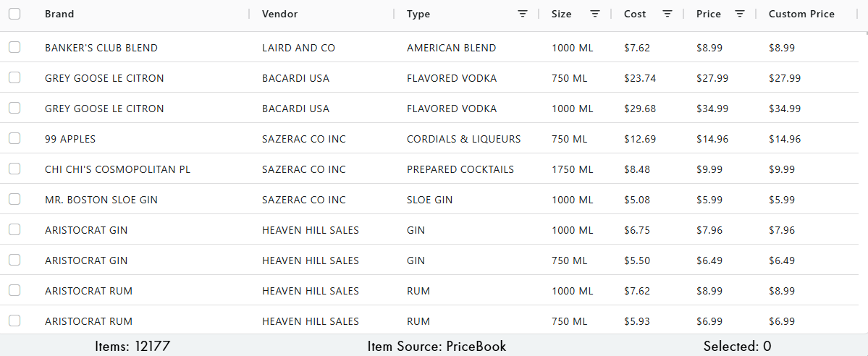Screen dimensions: 868x356
Task: Select the 99 APPLES brand cell
Action: click(70, 139)
